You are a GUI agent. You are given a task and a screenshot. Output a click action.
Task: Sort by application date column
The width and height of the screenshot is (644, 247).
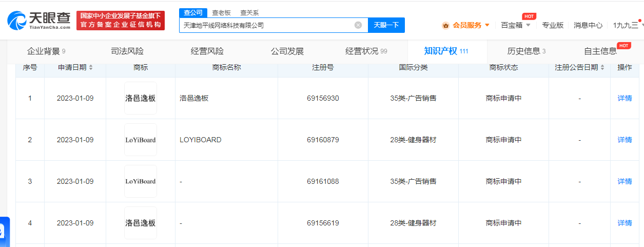91,68
